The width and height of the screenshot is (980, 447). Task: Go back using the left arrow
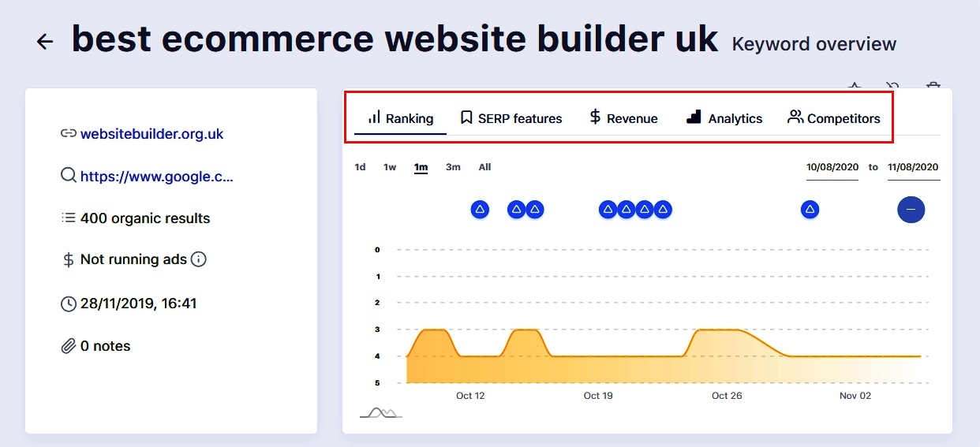coord(45,42)
